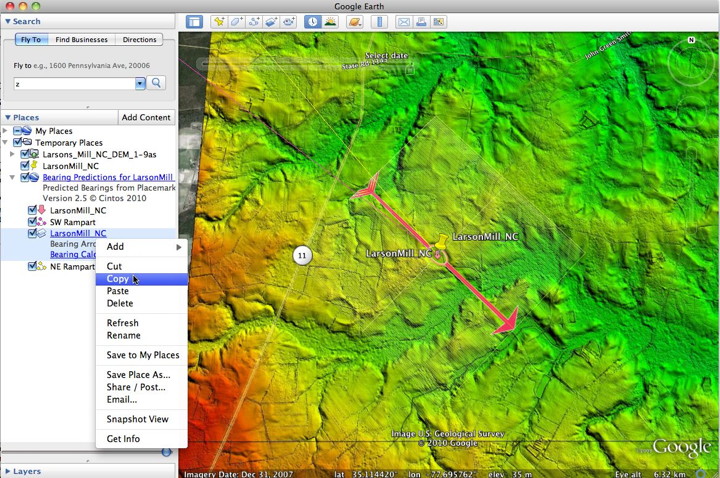
Task: Open the planet switcher toolbar icon
Action: [354, 21]
